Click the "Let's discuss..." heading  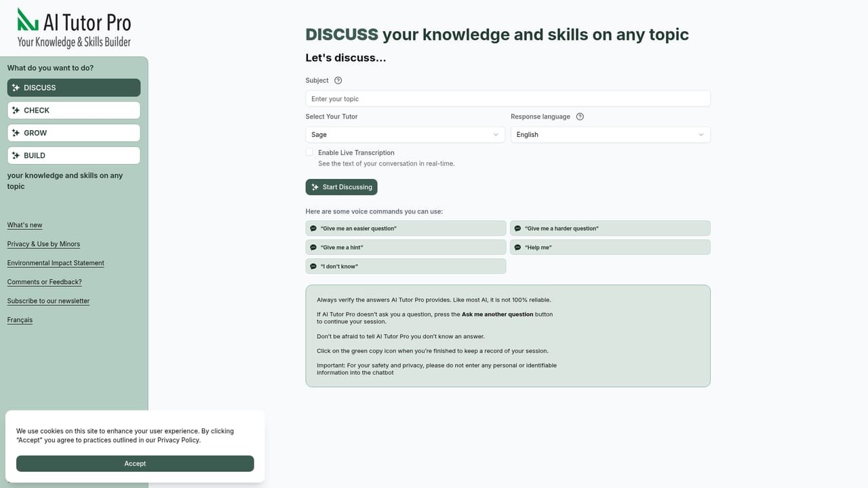click(x=346, y=58)
